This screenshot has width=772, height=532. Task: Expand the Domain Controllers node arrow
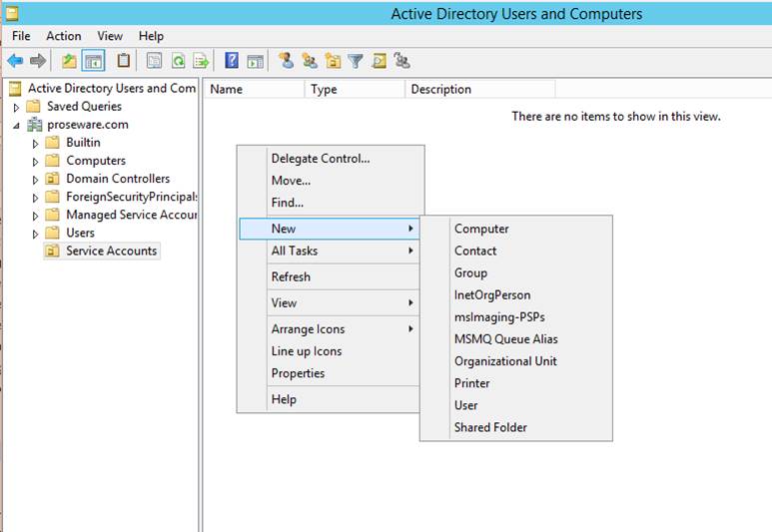coord(36,179)
